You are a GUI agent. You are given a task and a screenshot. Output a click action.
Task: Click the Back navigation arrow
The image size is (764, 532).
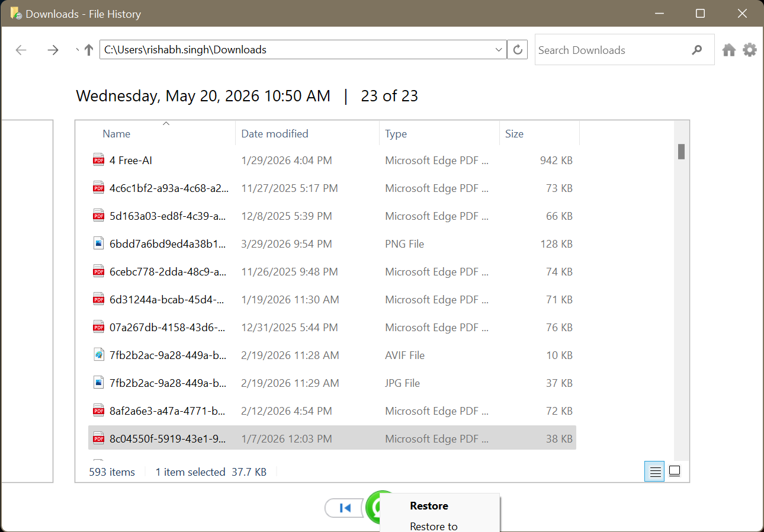point(21,50)
